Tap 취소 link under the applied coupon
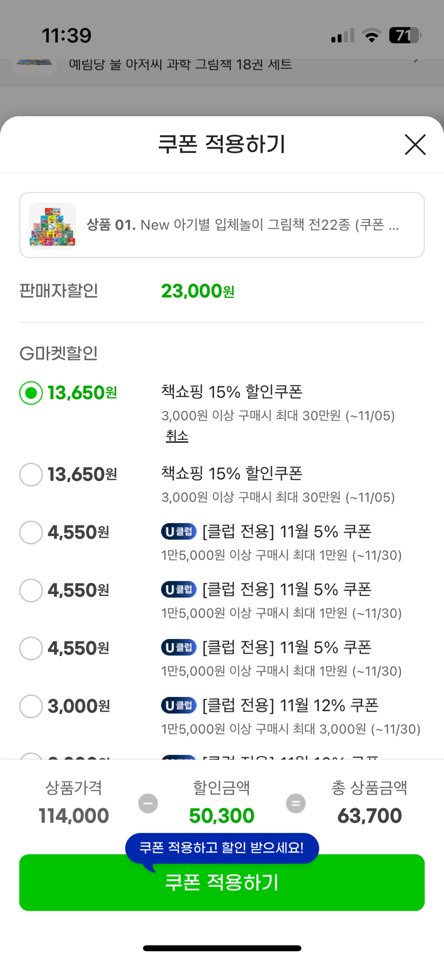 tap(177, 436)
